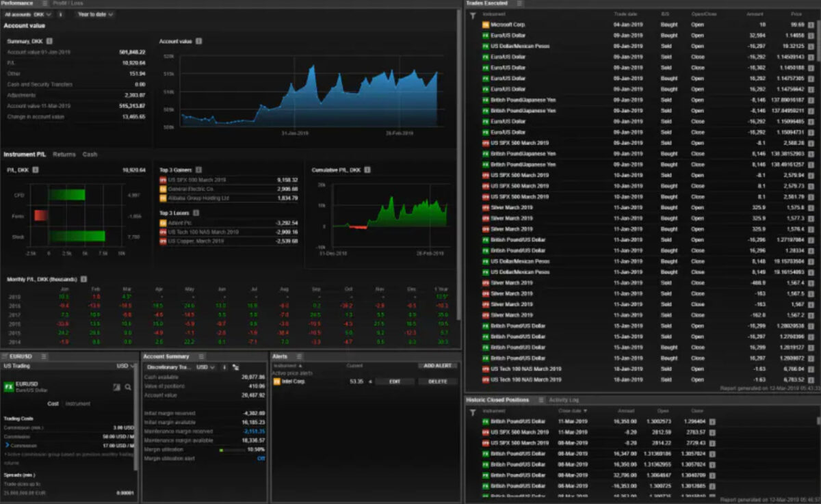Image resolution: width=821 pixels, height=504 pixels.
Task: Click the info icon beside Summary, DKK
Action: pyautogui.click(x=49, y=42)
